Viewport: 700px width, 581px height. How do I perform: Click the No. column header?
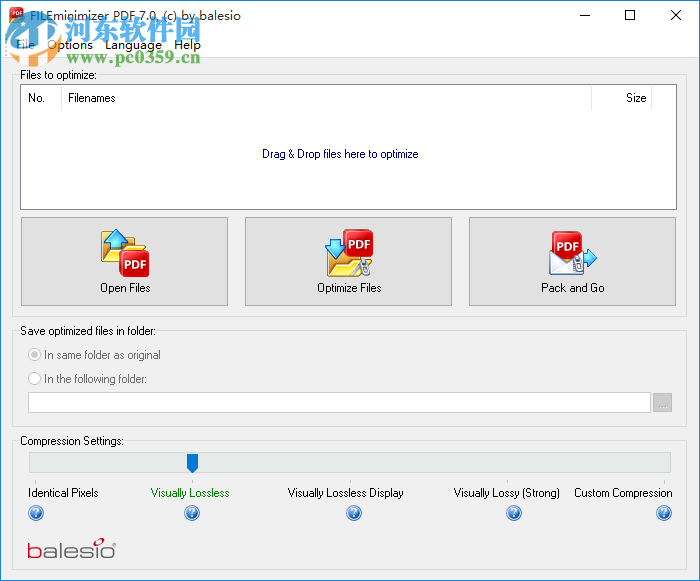point(41,98)
